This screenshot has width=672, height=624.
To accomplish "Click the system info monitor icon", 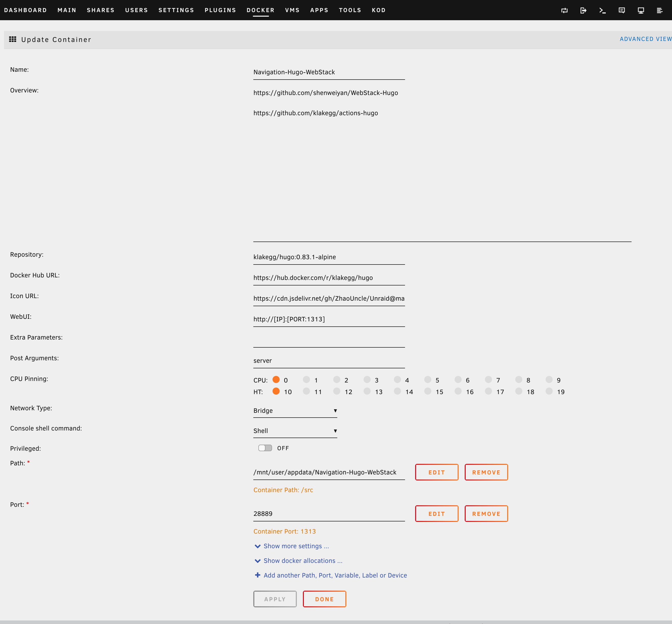I will coord(641,10).
